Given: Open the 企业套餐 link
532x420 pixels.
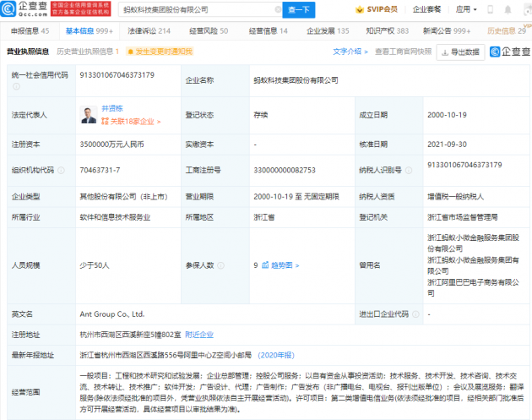Looking at the screenshot, I should pyautogui.click(x=427, y=9).
